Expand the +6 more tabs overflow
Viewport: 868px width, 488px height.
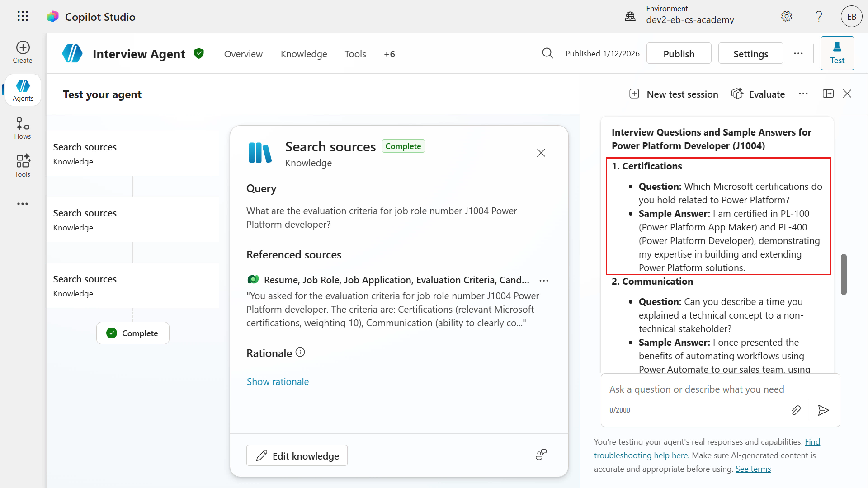point(389,54)
